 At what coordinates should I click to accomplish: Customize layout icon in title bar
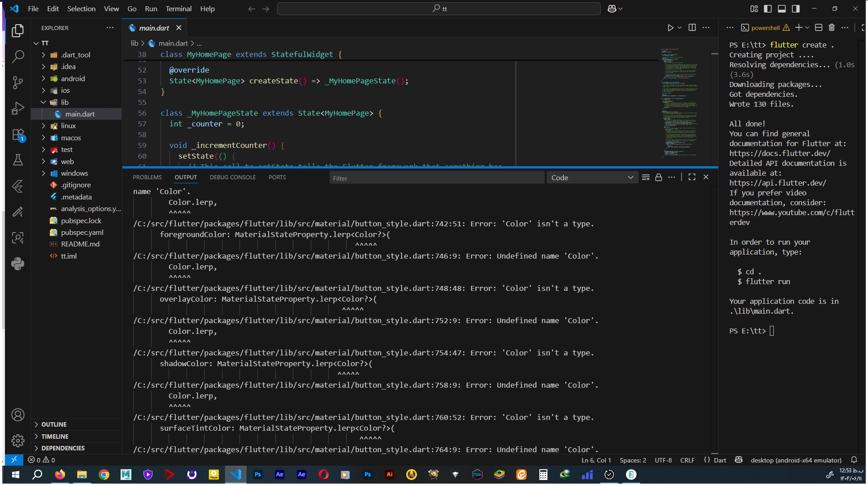click(754, 9)
